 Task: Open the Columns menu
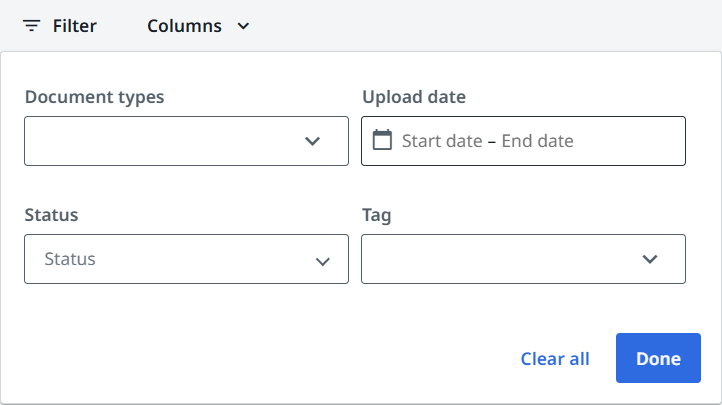185,26
